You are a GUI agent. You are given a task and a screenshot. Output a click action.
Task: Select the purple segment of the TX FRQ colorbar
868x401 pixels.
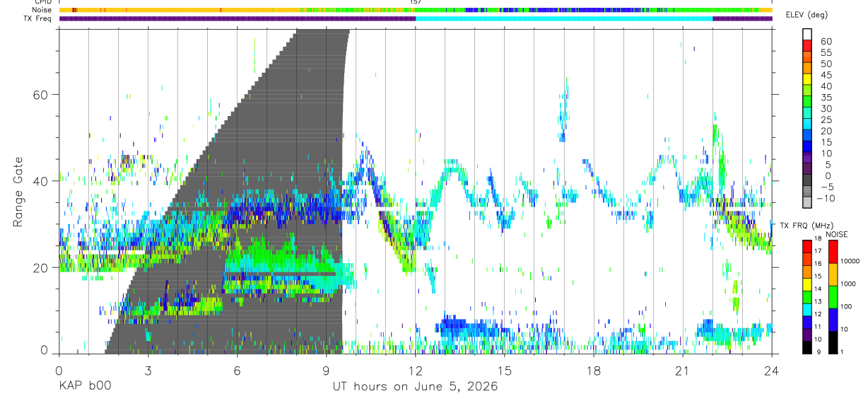pyautogui.click(x=807, y=333)
